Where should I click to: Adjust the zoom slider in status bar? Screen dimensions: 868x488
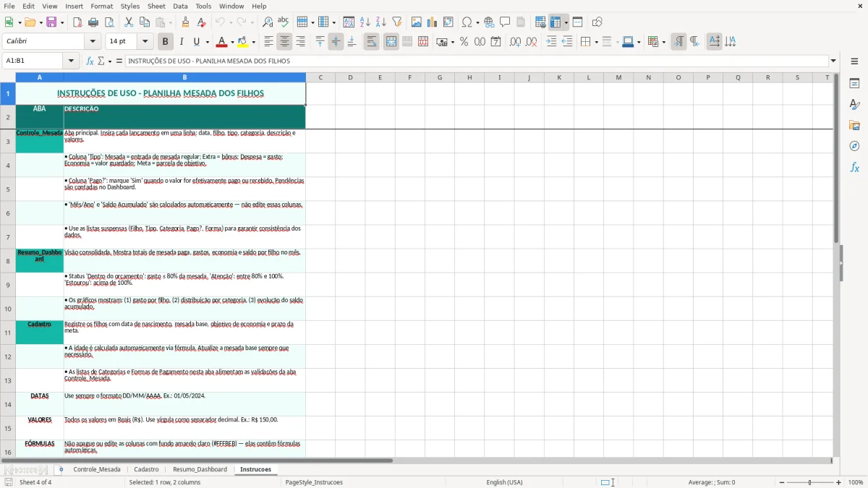click(810, 482)
